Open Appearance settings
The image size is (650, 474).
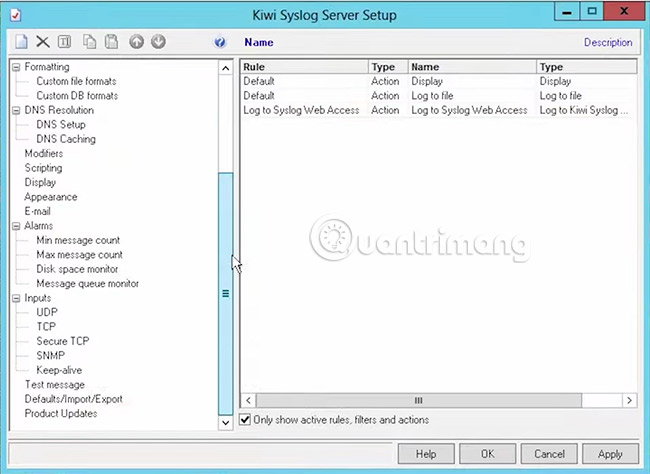(x=51, y=197)
